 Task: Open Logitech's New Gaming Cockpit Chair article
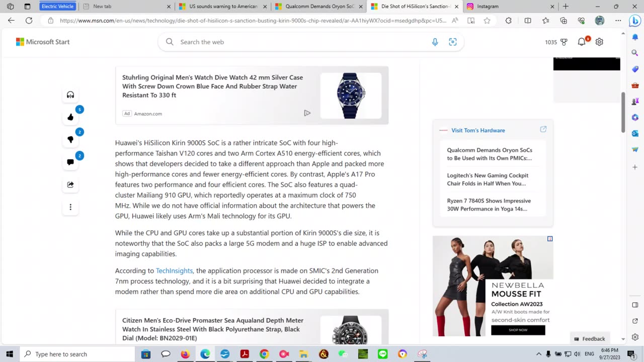(488, 179)
